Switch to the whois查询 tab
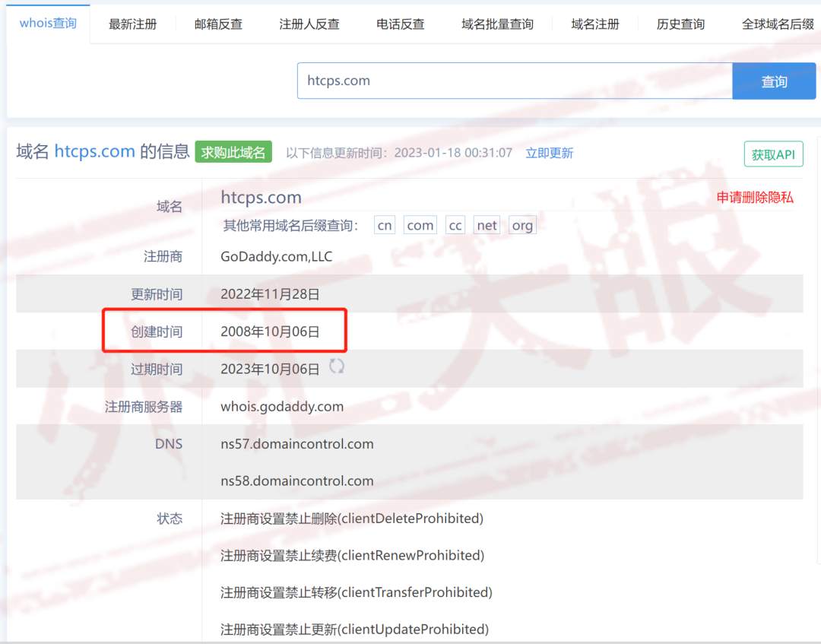 pos(48,23)
